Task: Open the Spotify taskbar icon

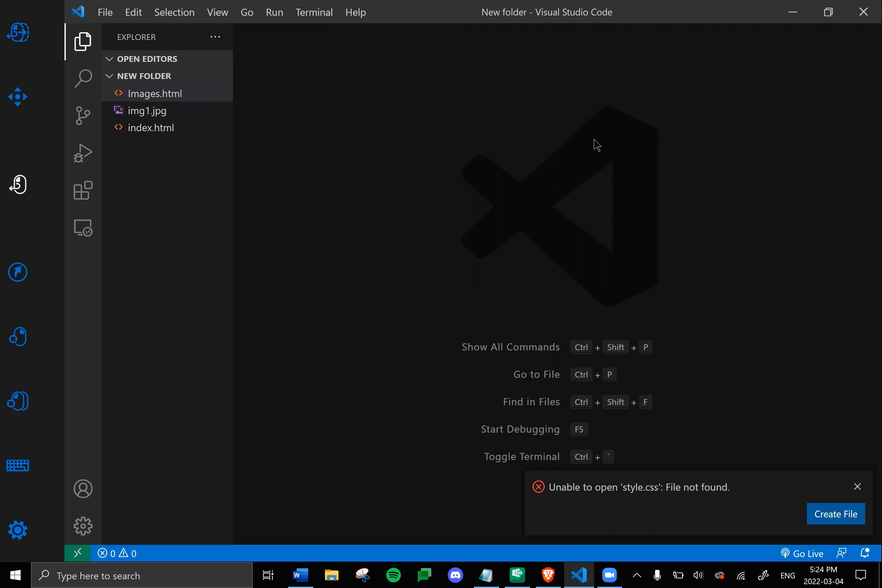Action: [x=393, y=575]
